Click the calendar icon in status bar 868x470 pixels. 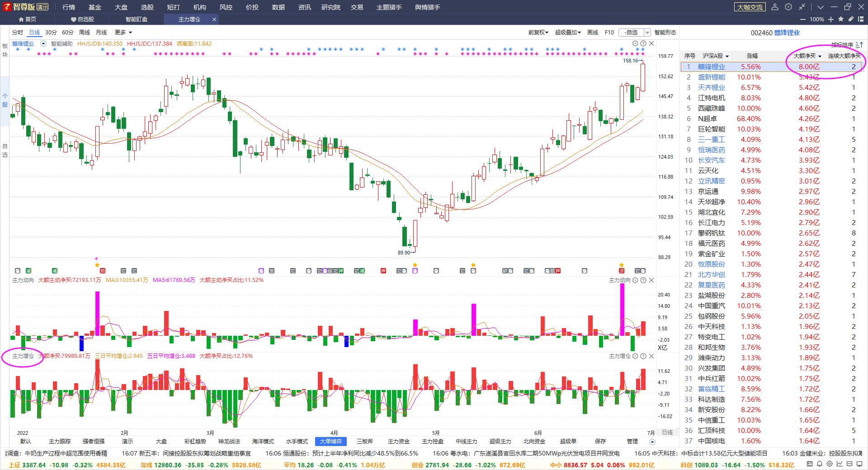pyautogui.click(x=810, y=464)
